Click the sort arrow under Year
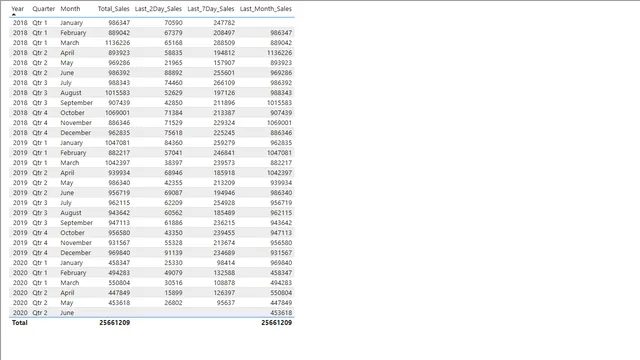Screen dimensions: 640x360 click(14, 14)
